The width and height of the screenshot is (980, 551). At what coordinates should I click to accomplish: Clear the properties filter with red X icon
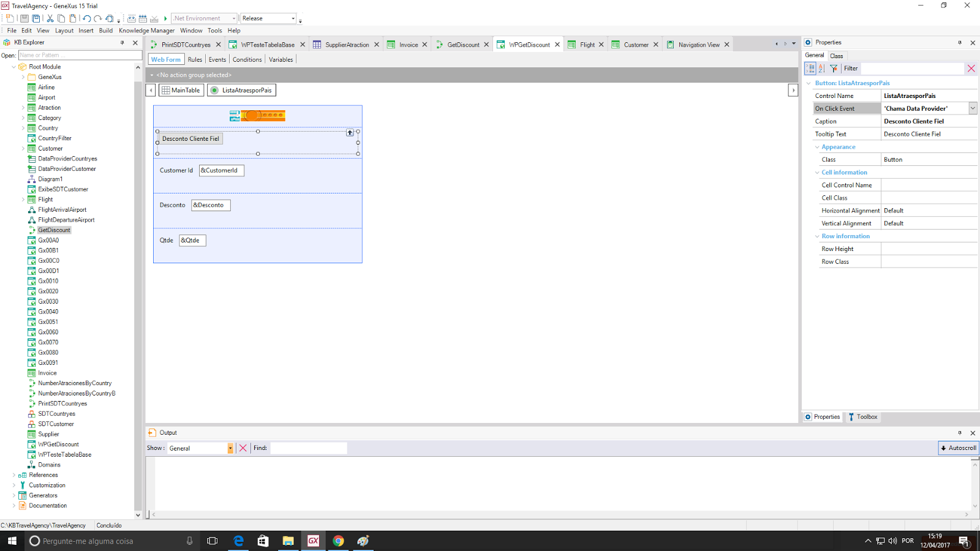(x=971, y=68)
